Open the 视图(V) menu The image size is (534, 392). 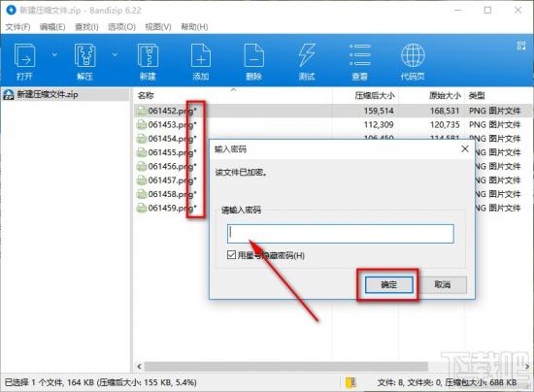[158, 27]
